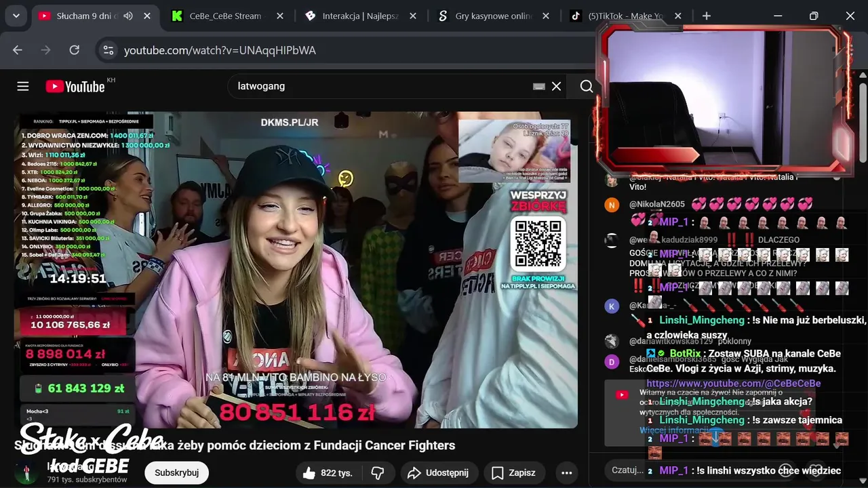Click the browser back arrow
Viewport: 868px width, 488px height.
(18, 50)
